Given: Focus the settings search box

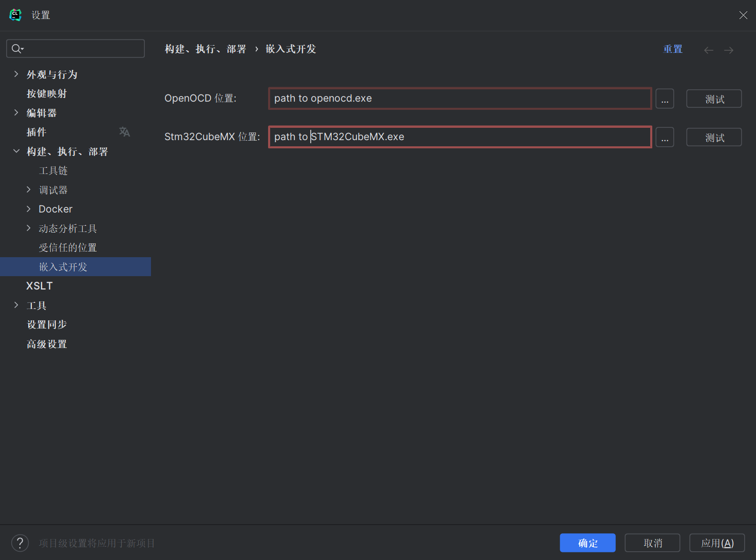Looking at the screenshot, I should click(x=82, y=49).
